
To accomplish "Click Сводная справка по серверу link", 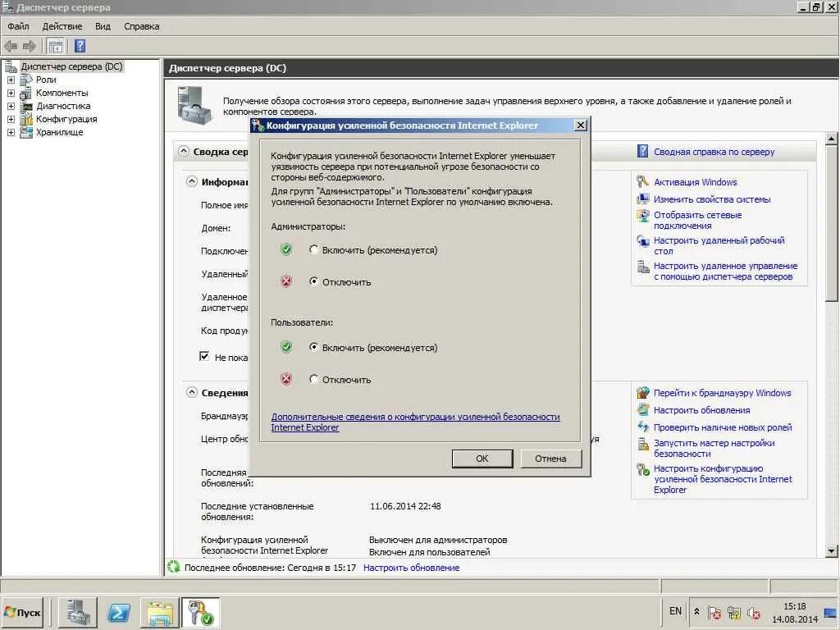I will pyautogui.click(x=714, y=152).
